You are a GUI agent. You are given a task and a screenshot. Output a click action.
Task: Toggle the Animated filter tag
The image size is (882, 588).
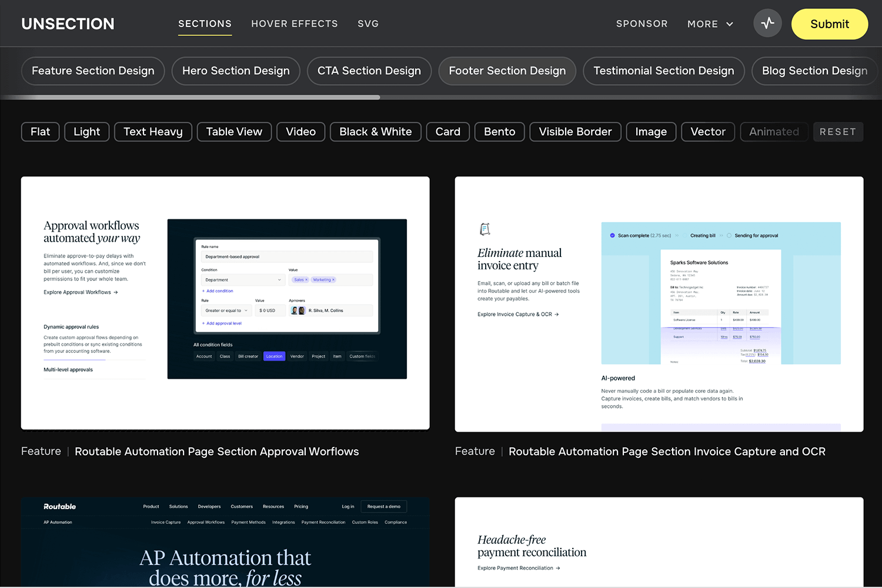(x=774, y=132)
